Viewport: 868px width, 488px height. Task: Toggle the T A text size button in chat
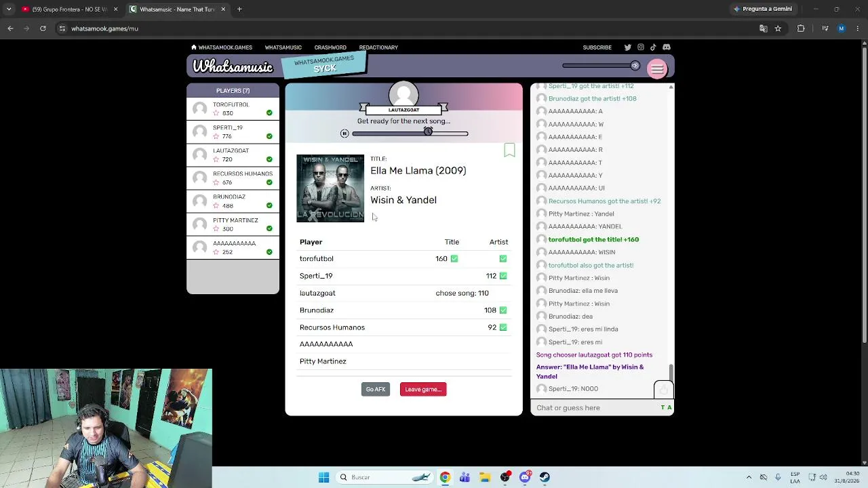[x=667, y=407]
